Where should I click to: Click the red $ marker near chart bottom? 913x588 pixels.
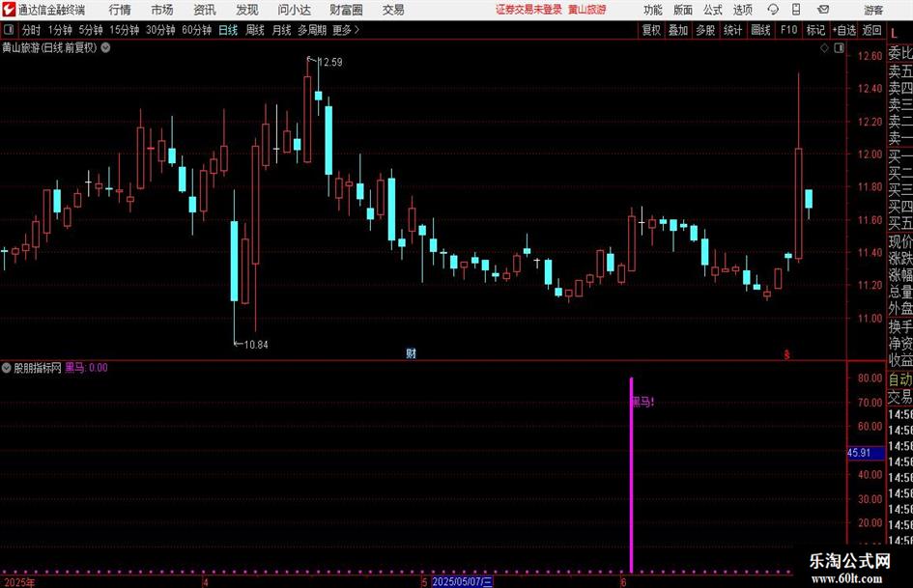click(787, 354)
